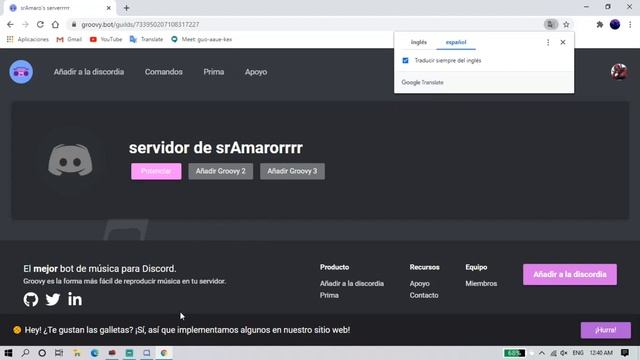Open the Twitter bird icon link

(53, 300)
